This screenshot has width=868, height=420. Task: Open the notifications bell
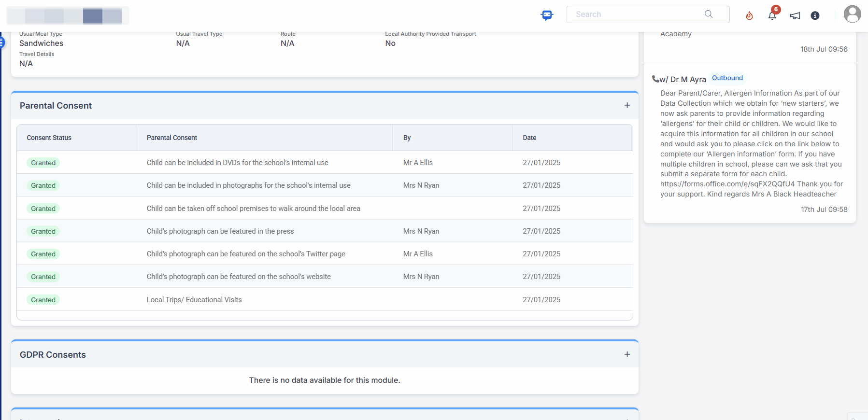tap(772, 15)
